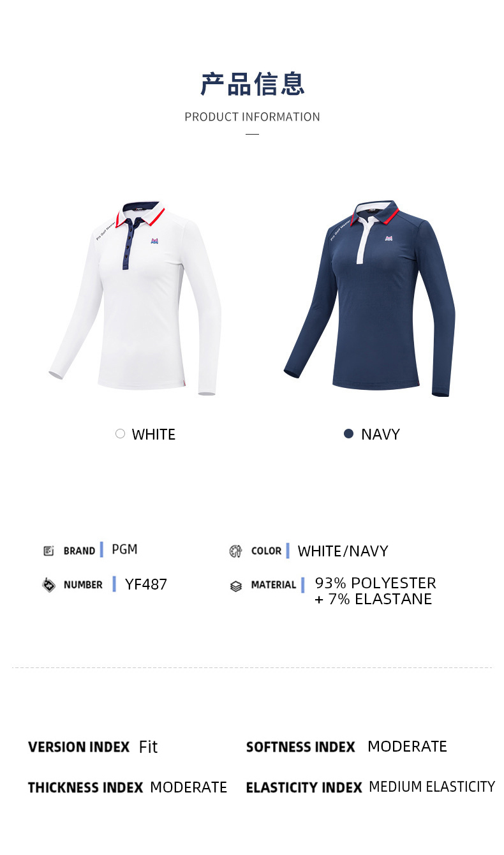This screenshot has width=504, height=855.
Task: Open the white polo shirt image
Action: [135, 298]
